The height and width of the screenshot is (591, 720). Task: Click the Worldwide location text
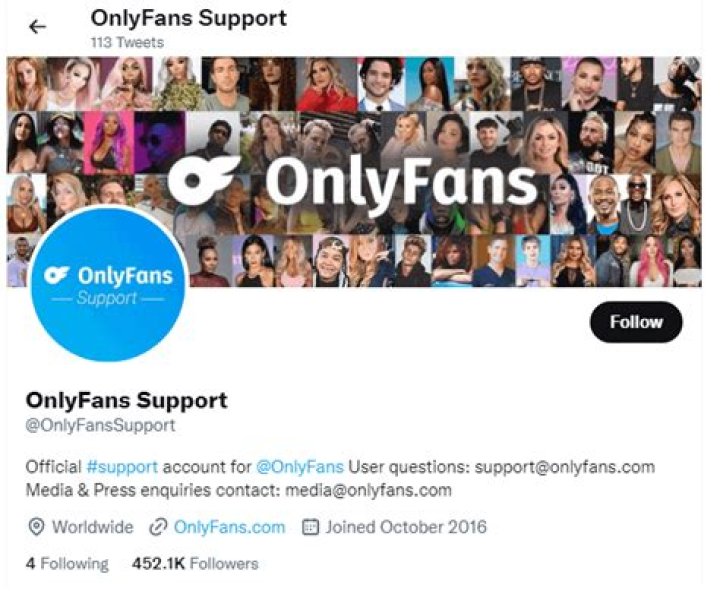click(x=92, y=527)
